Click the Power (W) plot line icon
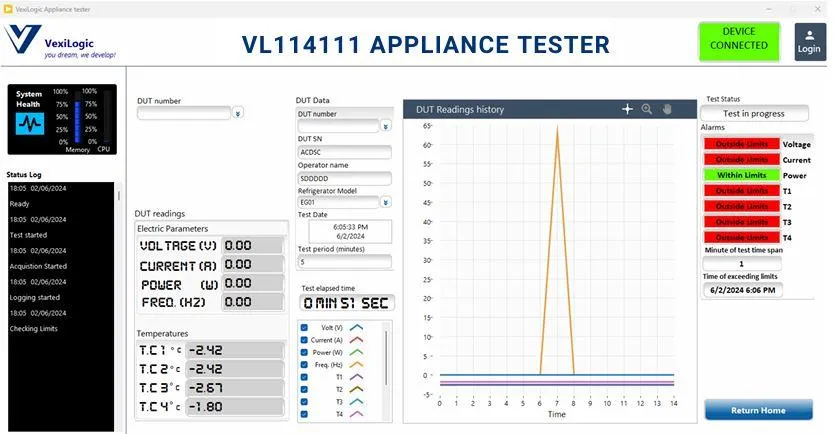The width and height of the screenshot is (838, 434). [x=356, y=352]
